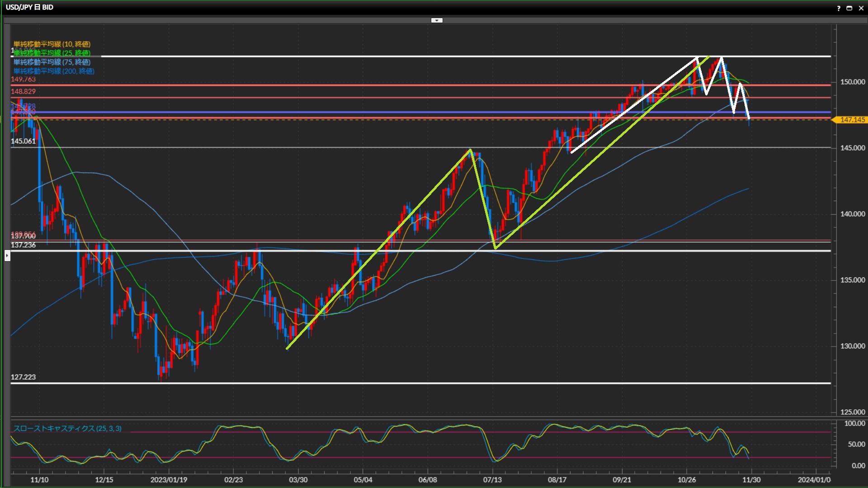Click the 11/30 date axis label
Screen dimensions: 868x488
tap(751, 479)
